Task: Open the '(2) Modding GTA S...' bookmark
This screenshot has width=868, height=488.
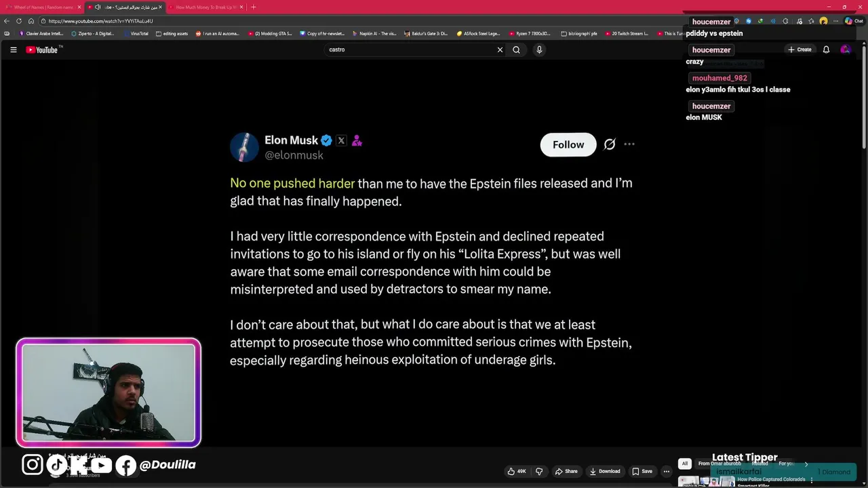Action: click(271, 33)
